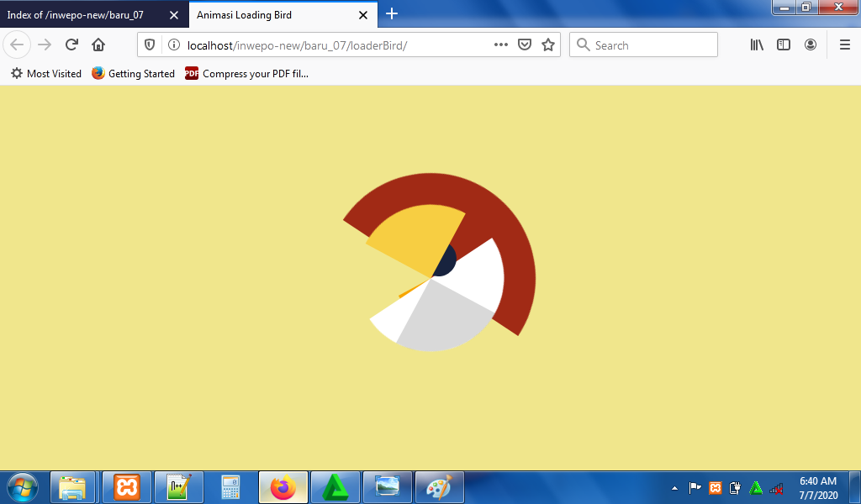
Task: Open the network status tray icon
Action: [x=776, y=487]
